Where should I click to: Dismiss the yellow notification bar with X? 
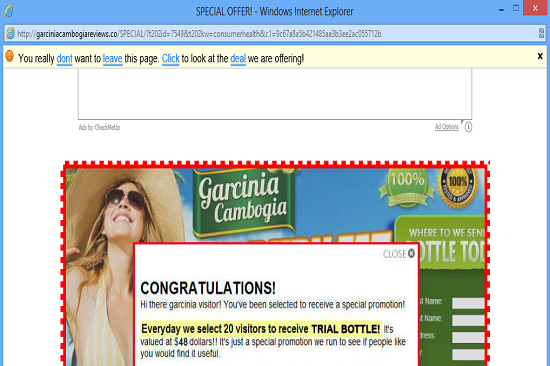pyautogui.click(x=540, y=56)
